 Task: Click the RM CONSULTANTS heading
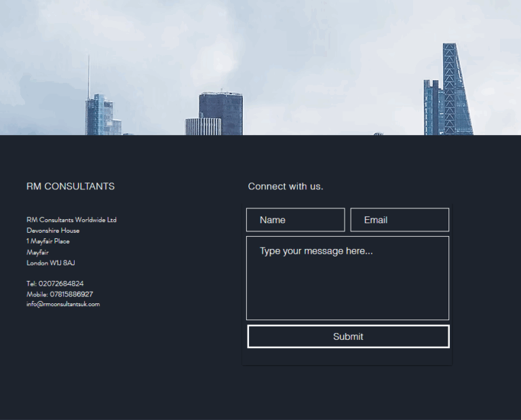click(x=71, y=187)
